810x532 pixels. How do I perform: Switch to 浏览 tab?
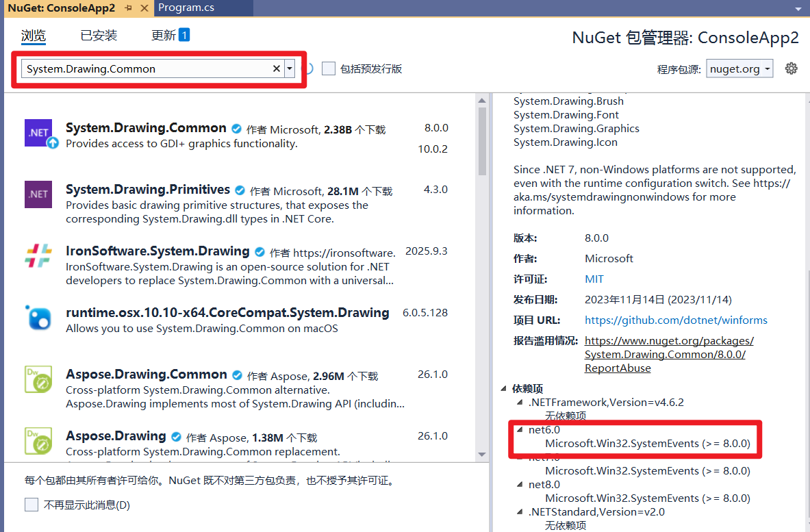click(x=34, y=36)
